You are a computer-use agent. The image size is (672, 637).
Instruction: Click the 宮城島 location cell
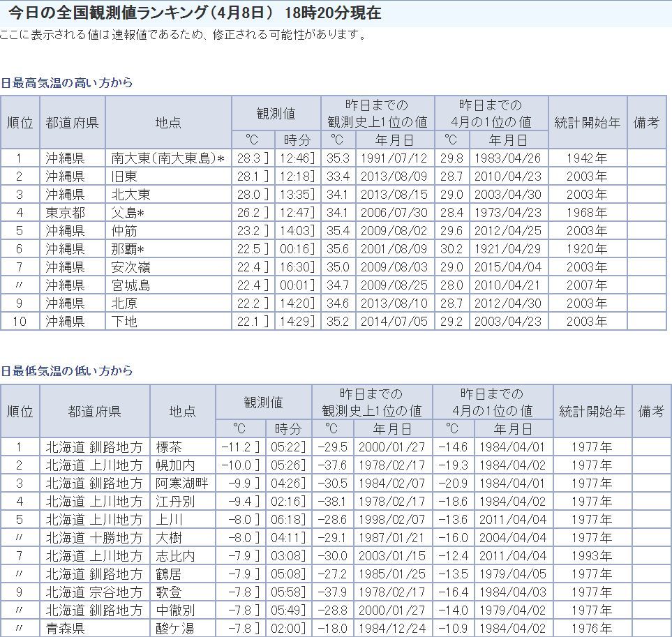pos(130,285)
